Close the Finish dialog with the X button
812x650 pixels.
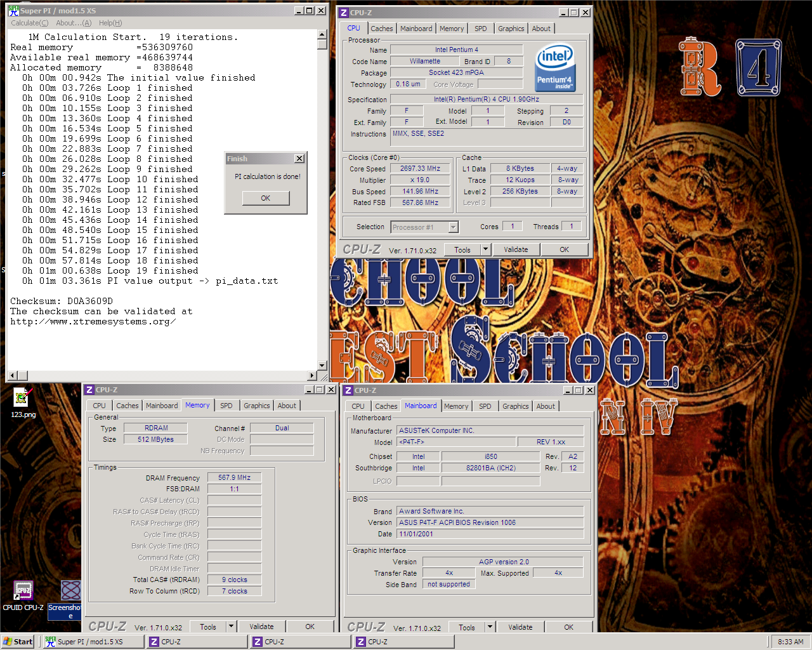[299, 159]
